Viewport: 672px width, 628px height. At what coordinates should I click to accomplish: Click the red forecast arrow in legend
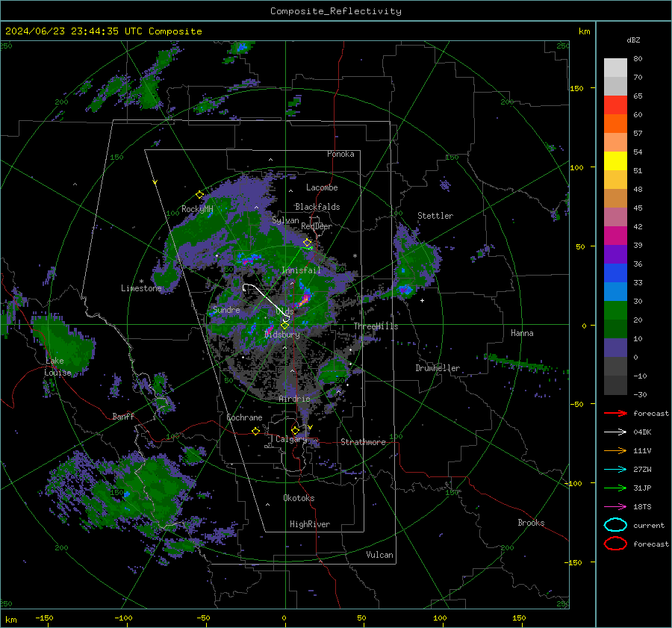point(615,413)
